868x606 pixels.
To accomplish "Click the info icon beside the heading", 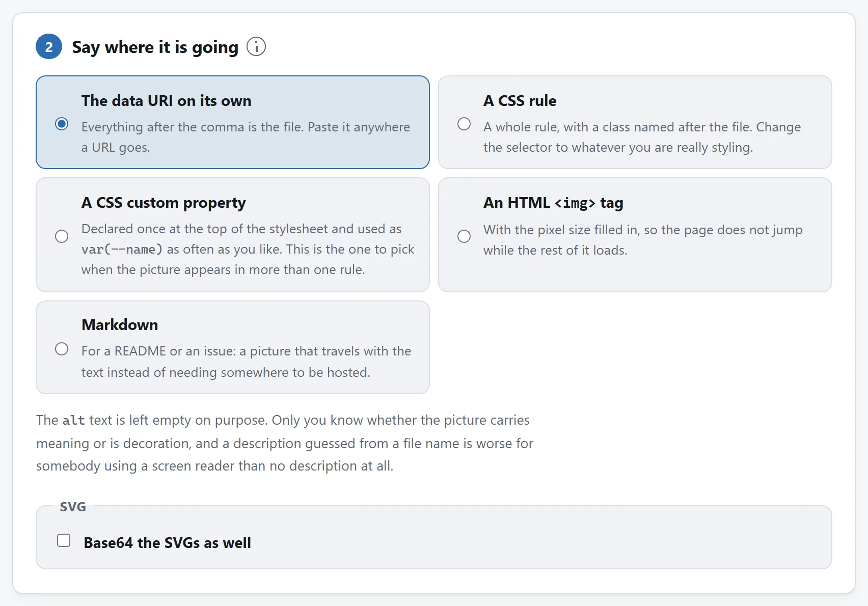I will pos(256,47).
